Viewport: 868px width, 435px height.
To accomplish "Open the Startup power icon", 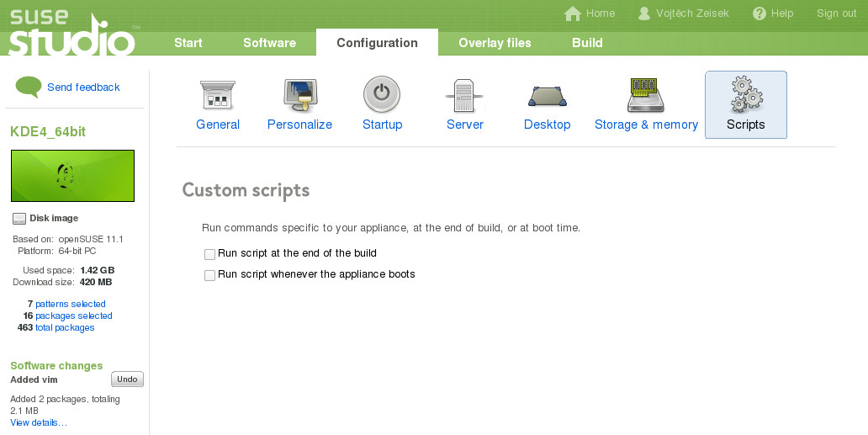I will click(x=382, y=94).
